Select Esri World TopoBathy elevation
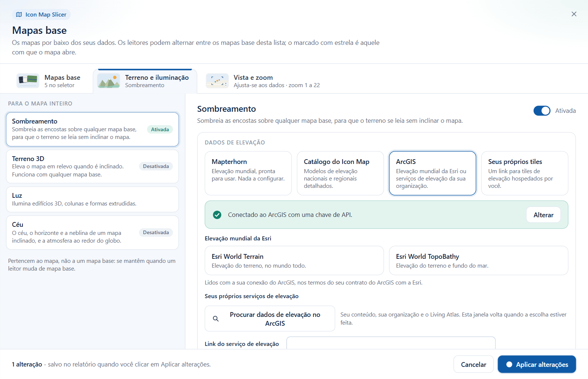 click(478, 261)
